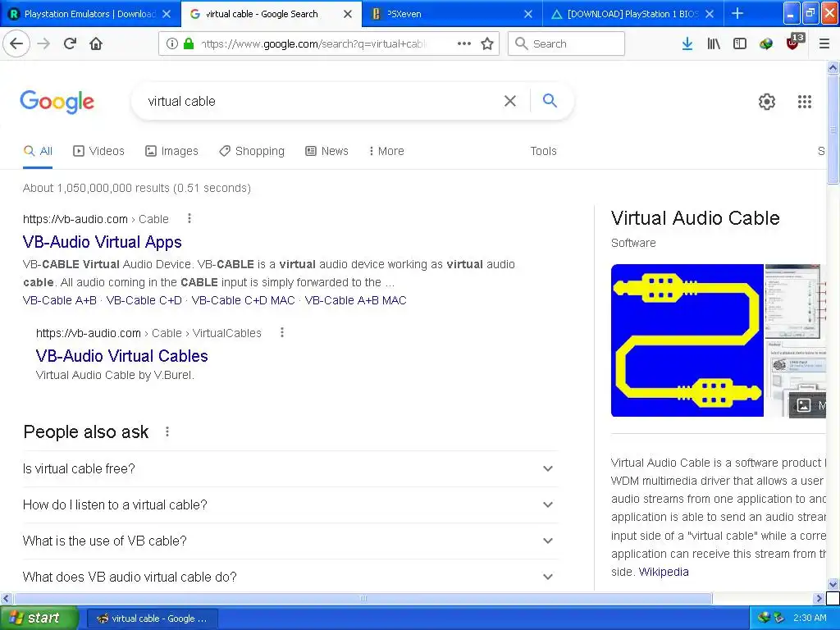Select the All results tab

[x=38, y=151]
